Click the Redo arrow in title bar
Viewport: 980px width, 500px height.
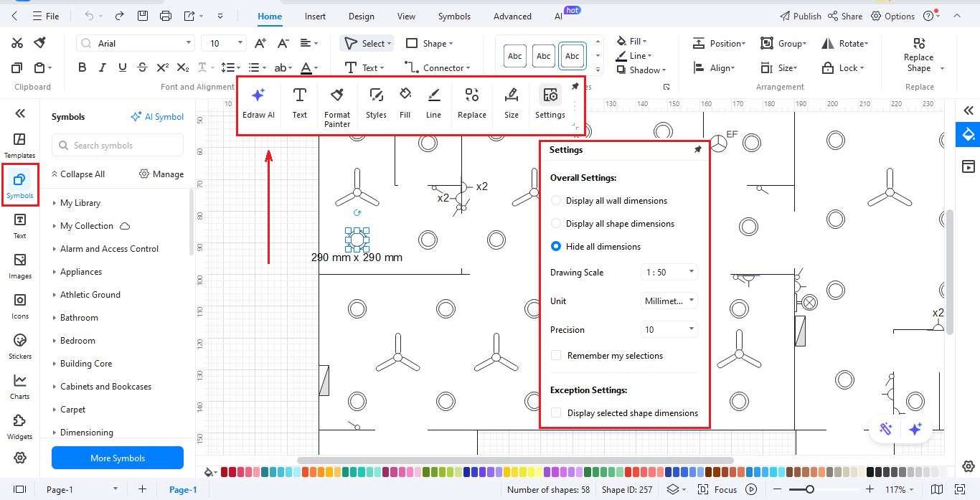click(119, 16)
